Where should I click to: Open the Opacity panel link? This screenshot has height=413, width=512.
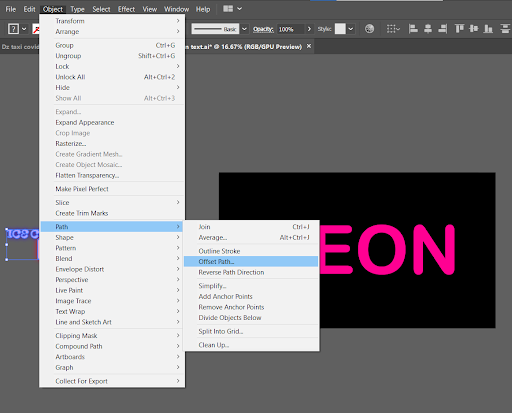tap(263, 29)
